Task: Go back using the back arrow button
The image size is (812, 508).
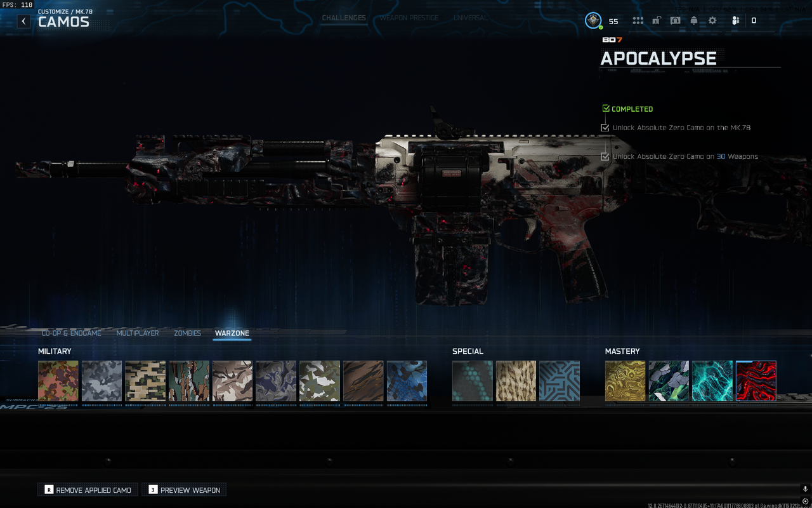Action: 23,21
